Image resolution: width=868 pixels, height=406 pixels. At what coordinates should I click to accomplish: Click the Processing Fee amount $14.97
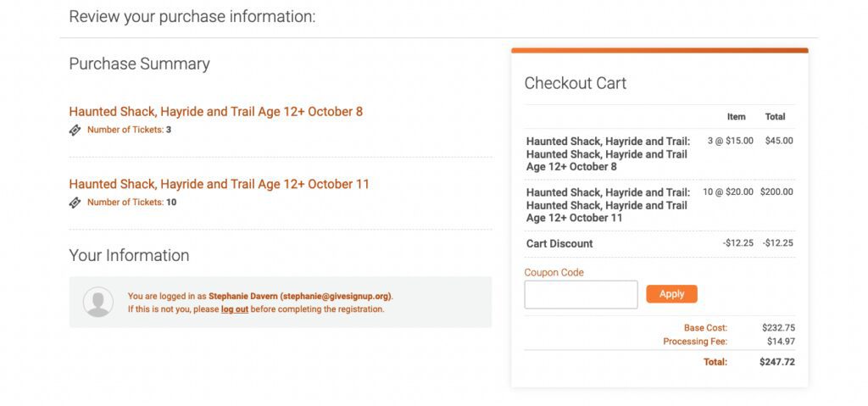(x=781, y=342)
